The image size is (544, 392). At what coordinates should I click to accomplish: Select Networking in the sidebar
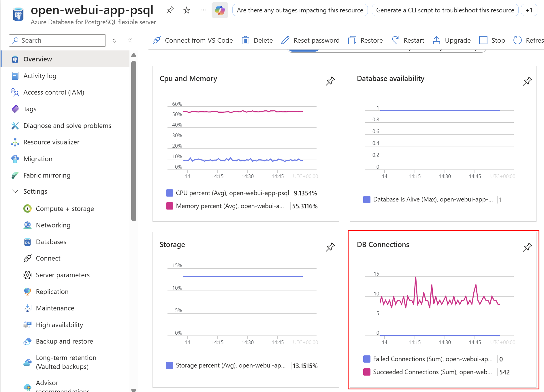[53, 225]
